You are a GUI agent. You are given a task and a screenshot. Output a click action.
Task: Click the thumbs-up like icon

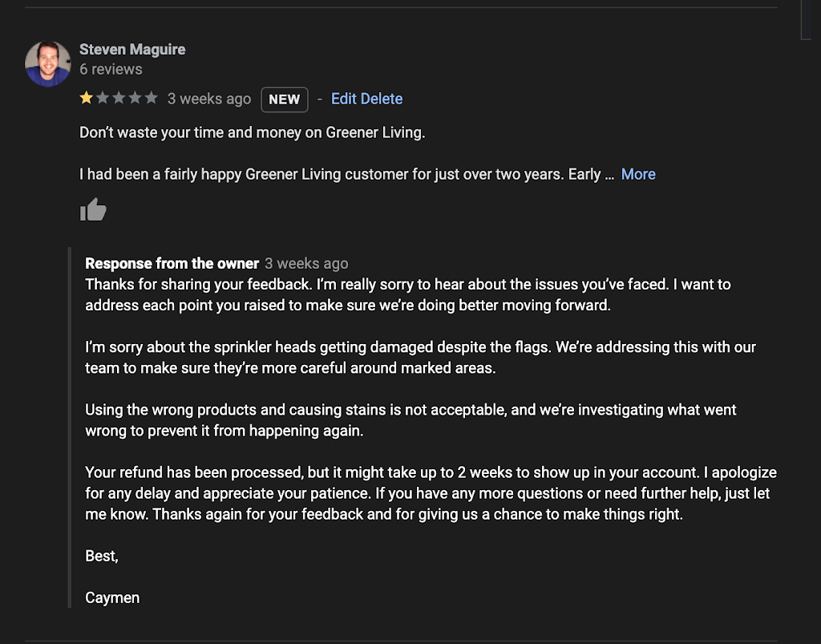click(x=93, y=210)
